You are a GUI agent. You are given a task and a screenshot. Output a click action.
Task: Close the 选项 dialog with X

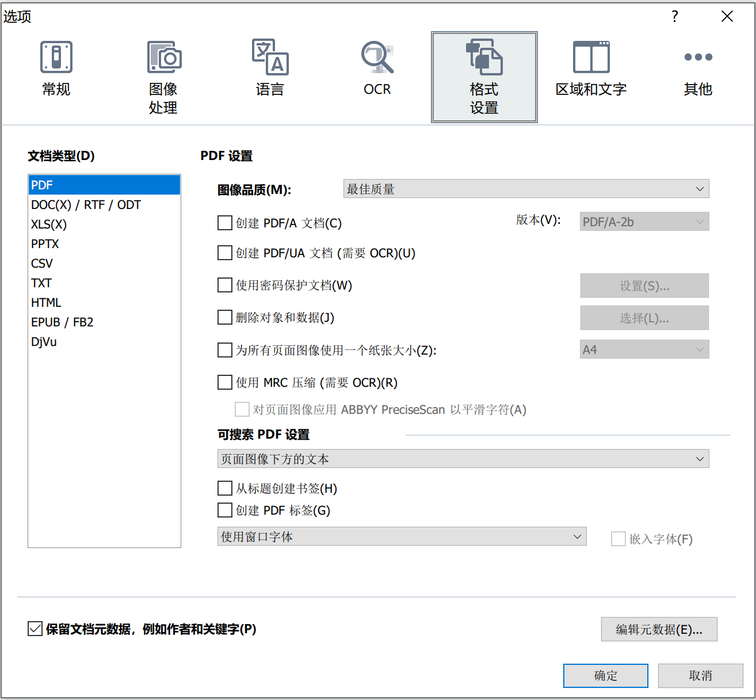coord(727,16)
